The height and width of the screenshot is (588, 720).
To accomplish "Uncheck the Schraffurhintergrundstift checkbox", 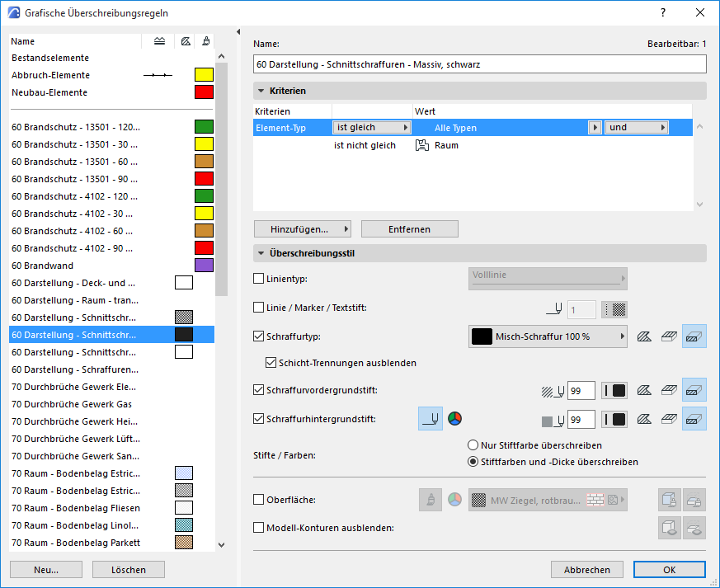I will coord(258,419).
